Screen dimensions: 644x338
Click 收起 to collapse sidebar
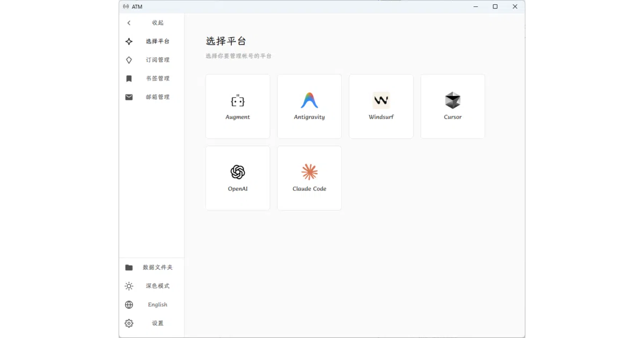(x=158, y=23)
